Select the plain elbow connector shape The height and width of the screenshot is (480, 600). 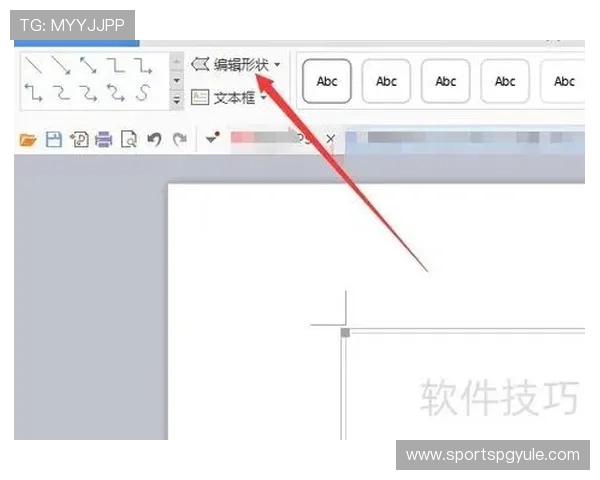point(116,65)
